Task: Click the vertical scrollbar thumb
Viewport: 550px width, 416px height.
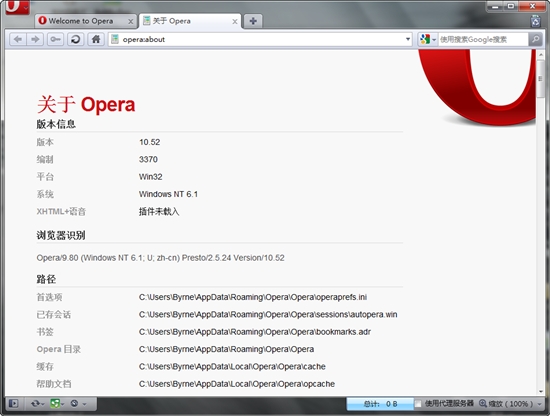Action: click(x=540, y=79)
